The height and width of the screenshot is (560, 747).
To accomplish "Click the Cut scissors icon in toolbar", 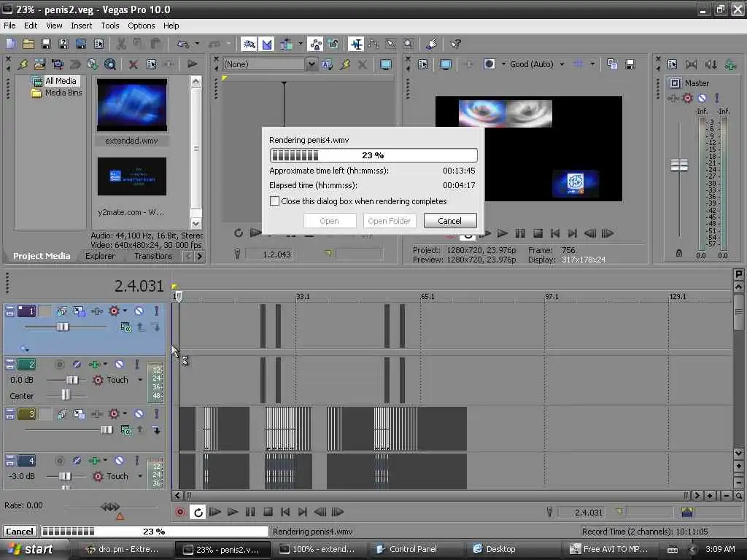I will point(122,44).
